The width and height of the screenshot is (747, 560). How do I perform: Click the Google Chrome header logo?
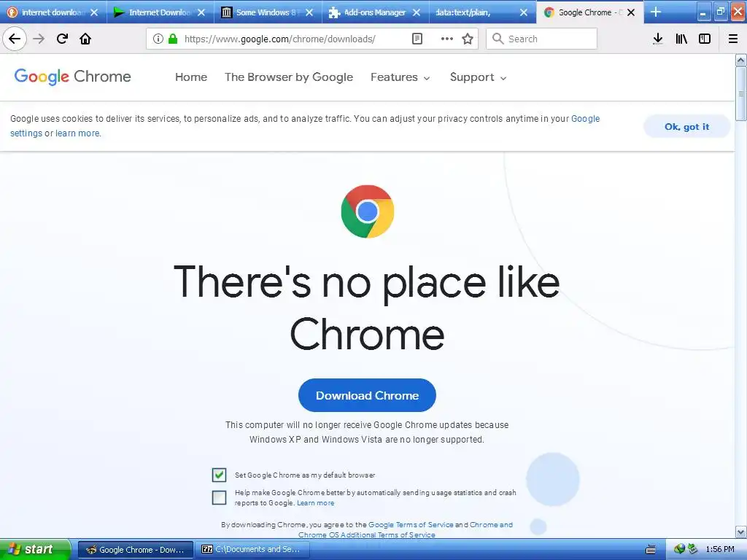pyautogui.click(x=72, y=77)
